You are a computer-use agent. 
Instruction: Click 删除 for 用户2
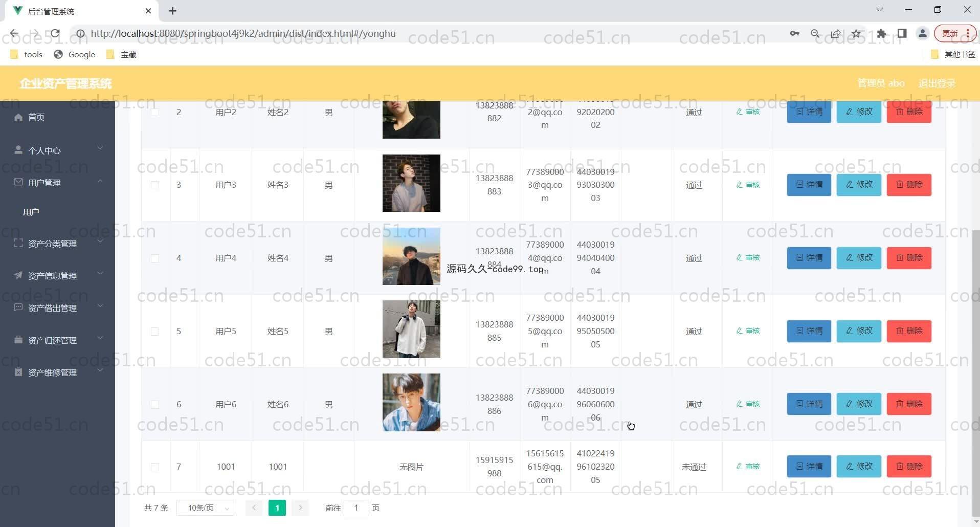tap(909, 112)
